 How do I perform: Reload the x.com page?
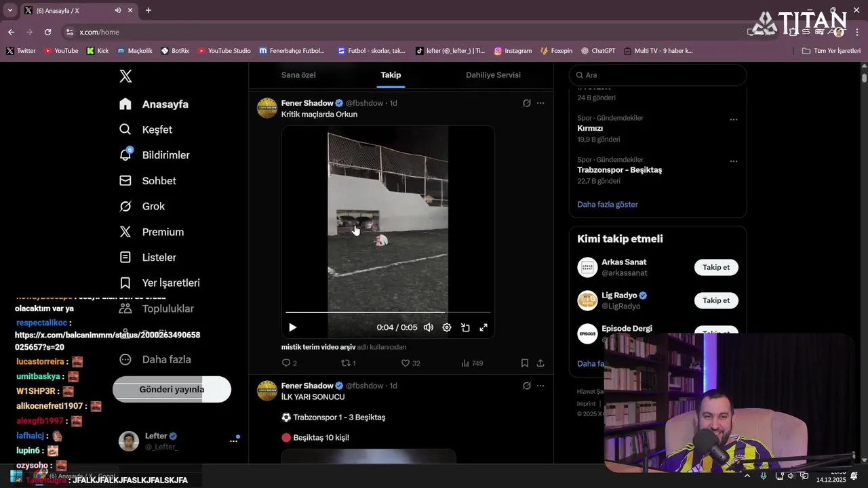[47, 32]
